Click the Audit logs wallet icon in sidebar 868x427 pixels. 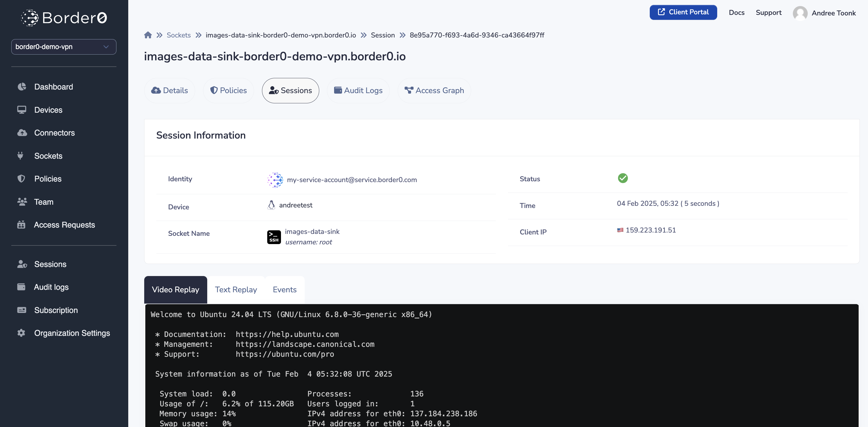pos(21,287)
